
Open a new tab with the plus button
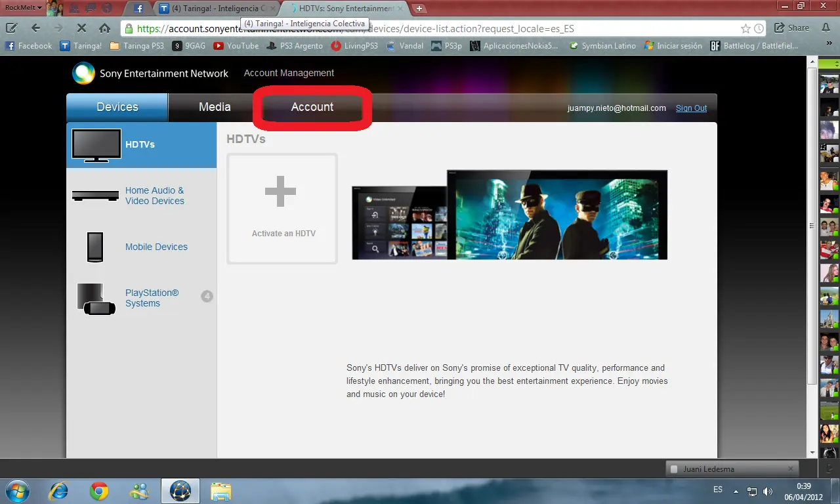coord(420,9)
